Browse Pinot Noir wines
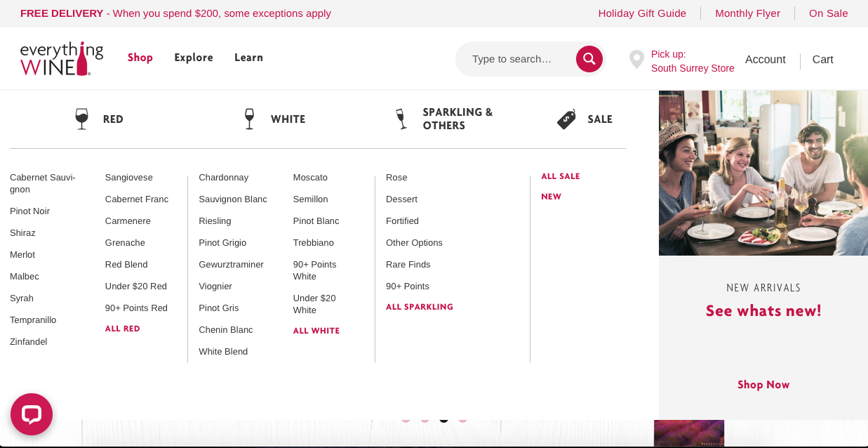 pos(29,211)
